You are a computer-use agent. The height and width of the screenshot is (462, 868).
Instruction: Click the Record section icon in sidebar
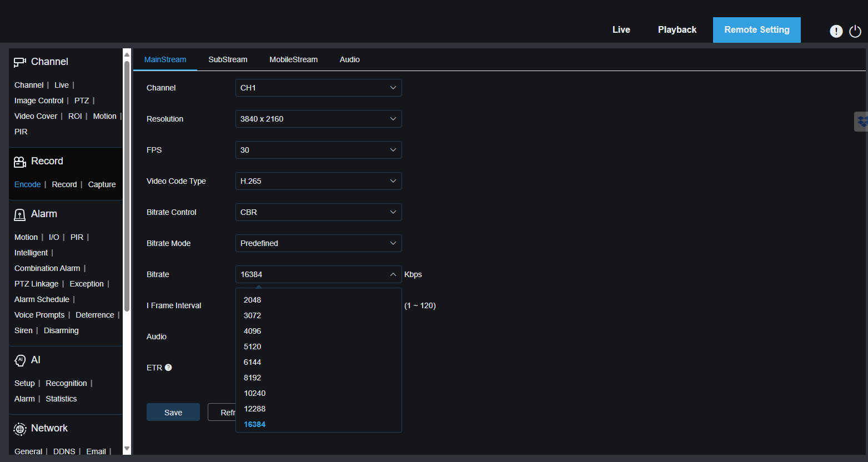pos(21,160)
